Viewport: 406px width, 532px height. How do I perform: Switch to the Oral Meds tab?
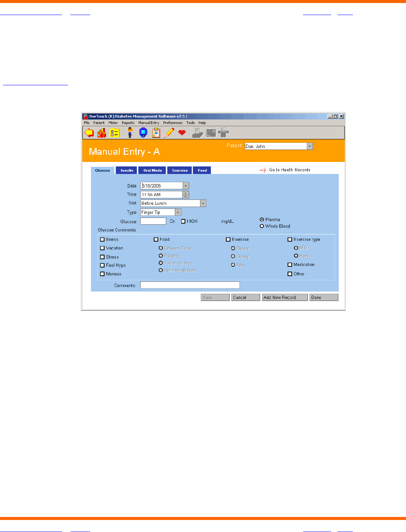point(153,170)
